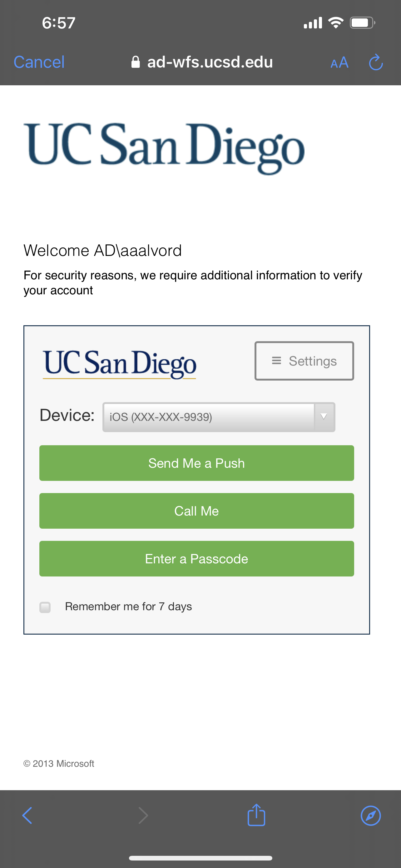Tap the large UC San Diego logo
The image size is (401, 868).
click(164, 148)
